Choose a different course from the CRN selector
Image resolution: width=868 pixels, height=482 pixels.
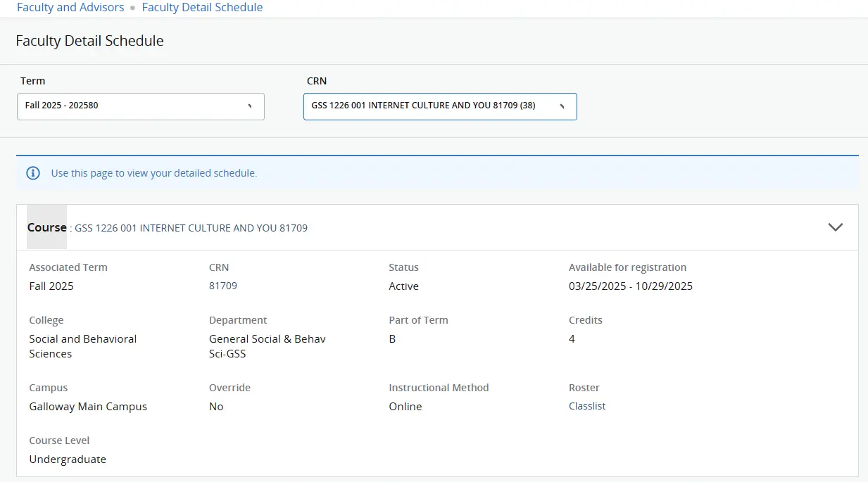440,106
